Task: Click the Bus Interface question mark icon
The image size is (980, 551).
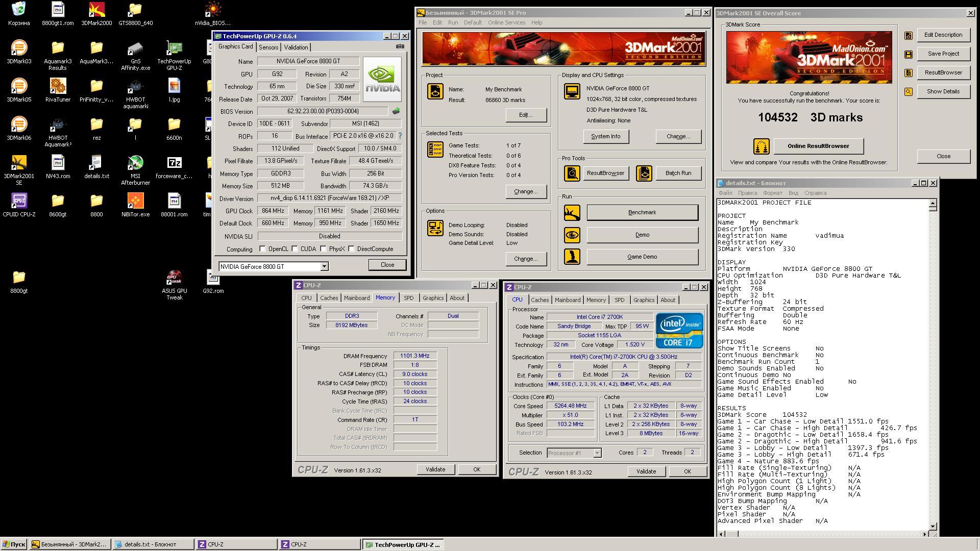Action: pyautogui.click(x=400, y=136)
